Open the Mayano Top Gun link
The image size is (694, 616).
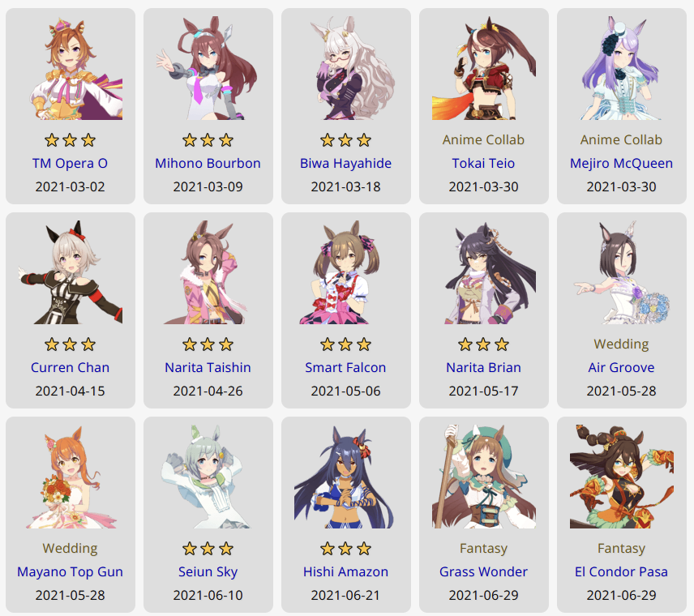coord(70,571)
